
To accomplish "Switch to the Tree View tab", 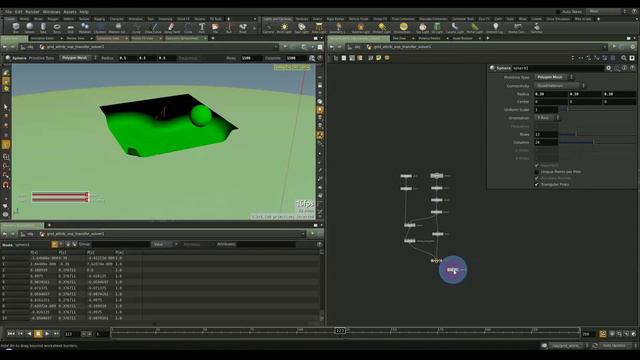I will [399, 38].
